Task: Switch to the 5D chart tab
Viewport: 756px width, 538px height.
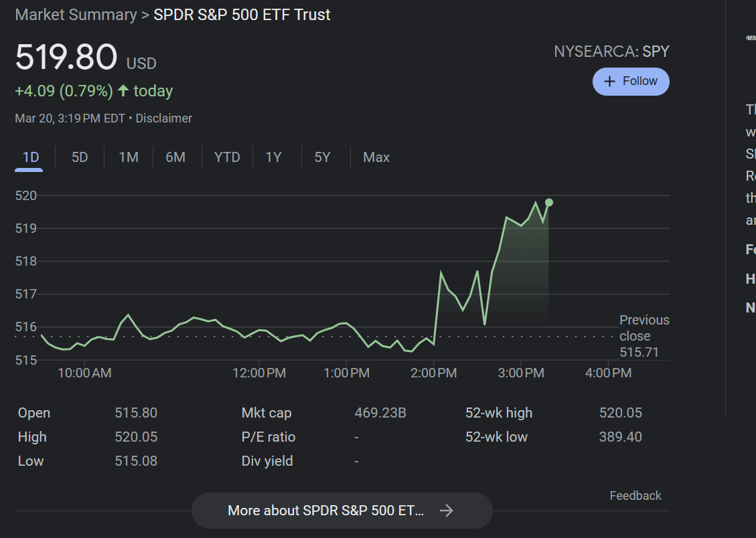Action: coord(80,157)
